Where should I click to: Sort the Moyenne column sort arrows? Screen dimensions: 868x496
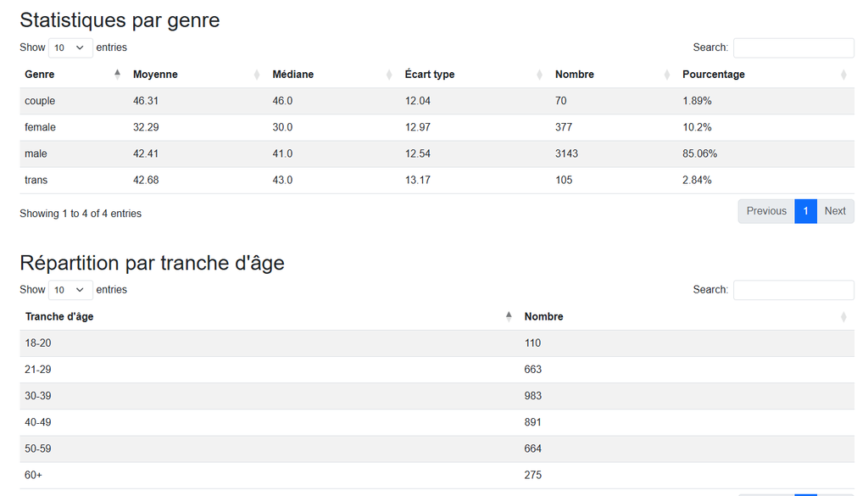point(257,75)
